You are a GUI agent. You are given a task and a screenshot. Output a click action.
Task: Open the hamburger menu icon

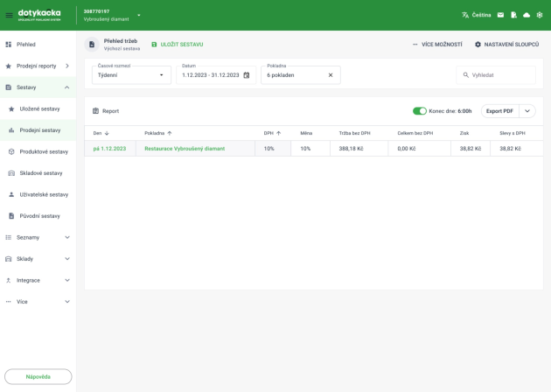[x=9, y=15]
